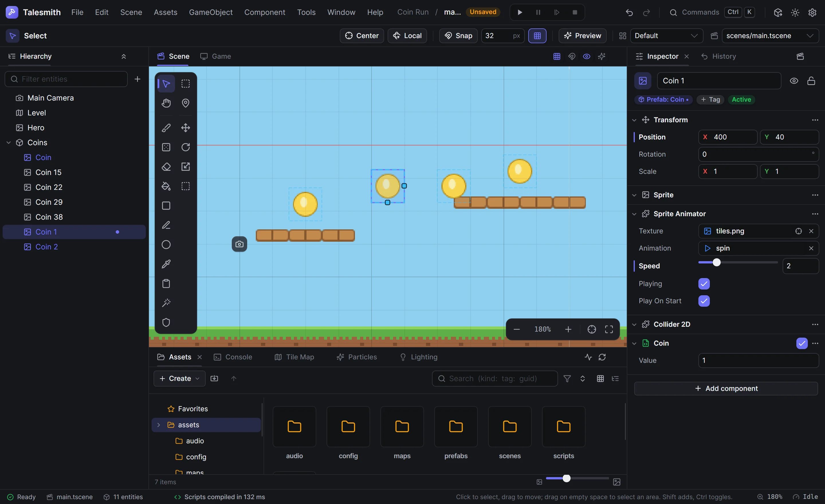The width and height of the screenshot is (825, 504).
Task: Expand the assets folder in tree
Action: (x=159, y=425)
